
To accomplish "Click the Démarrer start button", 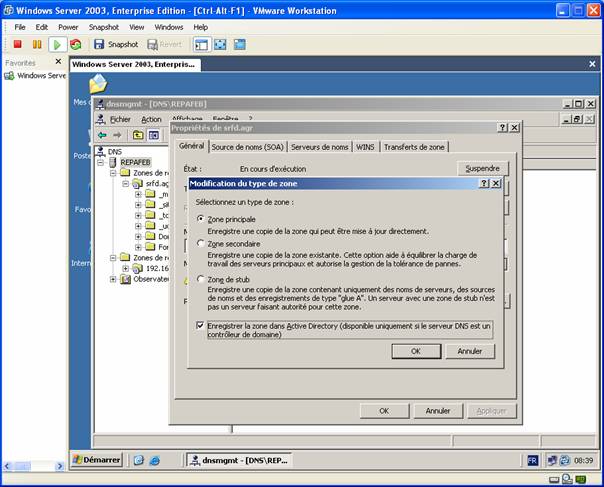I will (97, 460).
